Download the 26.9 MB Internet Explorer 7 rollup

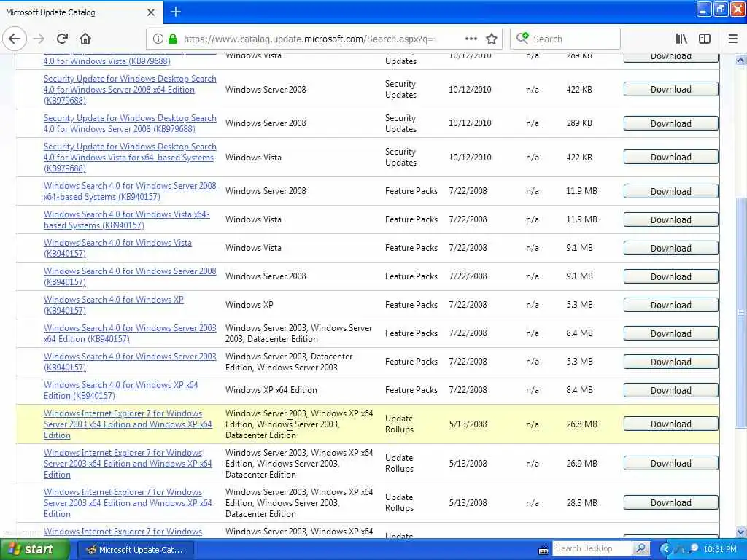tap(671, 463)
